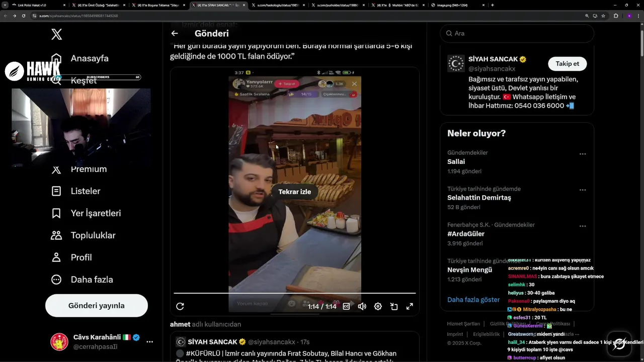Image resolution: width=644 pixels, height=362 pixels.
Task: Mute the video with speaker icon
Action: [362, 306]
